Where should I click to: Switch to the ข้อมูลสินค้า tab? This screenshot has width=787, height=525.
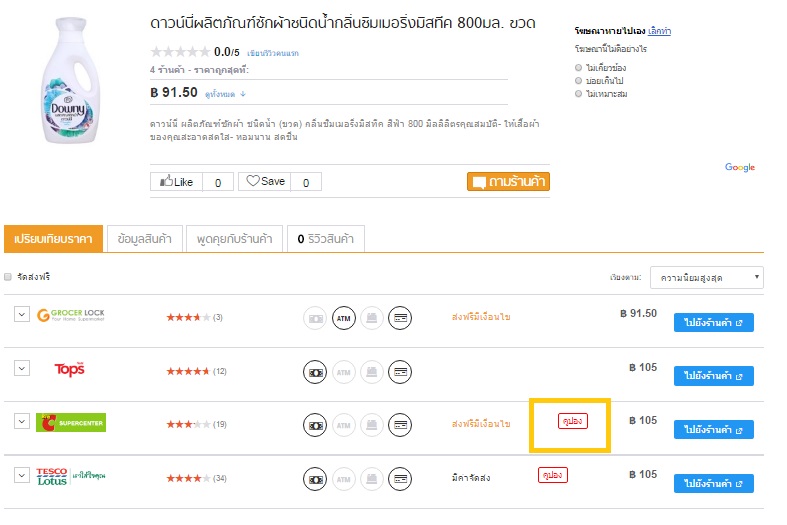click(145, 239)
